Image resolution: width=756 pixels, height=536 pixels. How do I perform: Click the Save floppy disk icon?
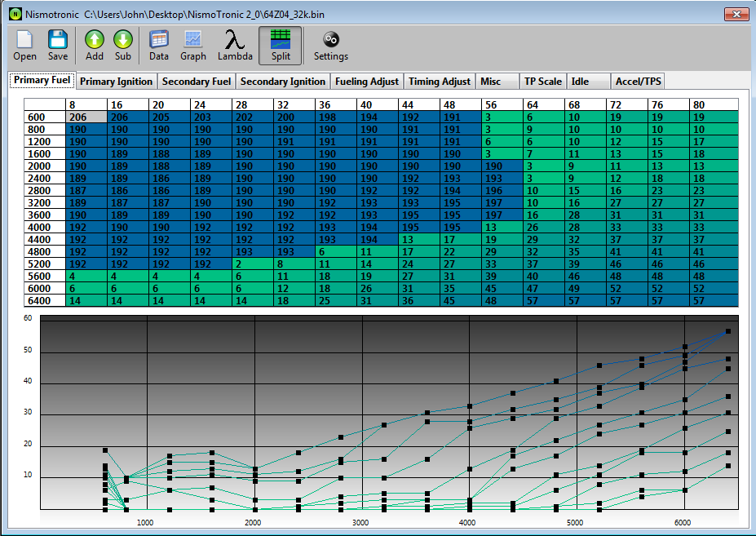coord(58,40)
